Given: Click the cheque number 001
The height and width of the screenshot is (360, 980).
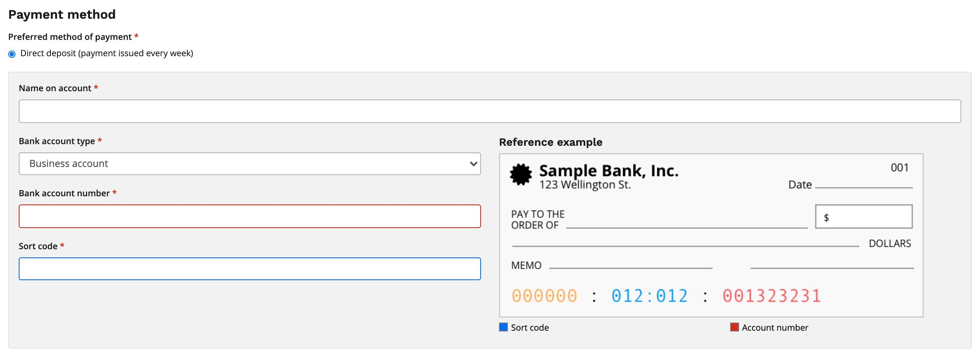Looking at the screenshot, I should click(899, 168).
